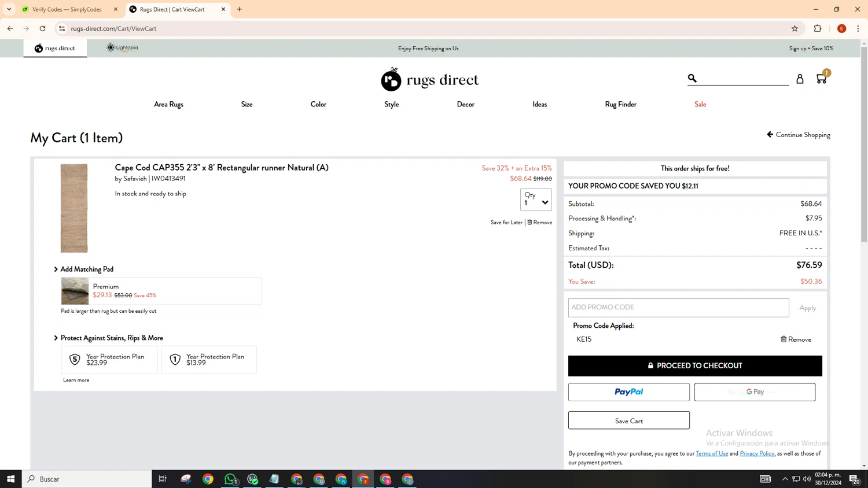
Task: Go back in browser history
Action: pyautogui.click(x=10, y=28)
